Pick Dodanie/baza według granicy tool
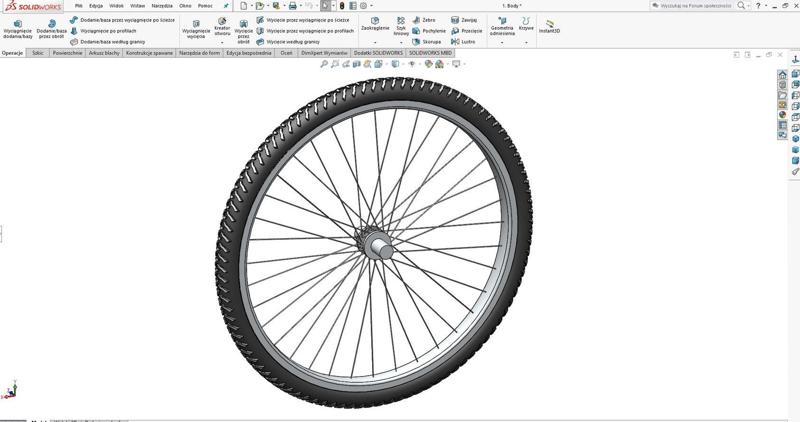The height and width of the screenshot is (422, 800). tap(108, 42)
